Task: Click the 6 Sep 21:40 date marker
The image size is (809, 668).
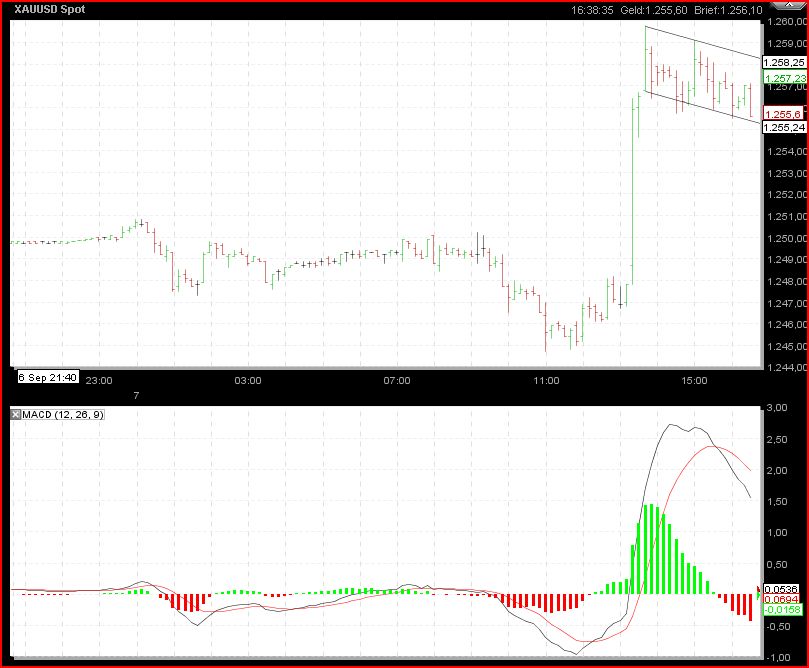Action: point(48,378)
